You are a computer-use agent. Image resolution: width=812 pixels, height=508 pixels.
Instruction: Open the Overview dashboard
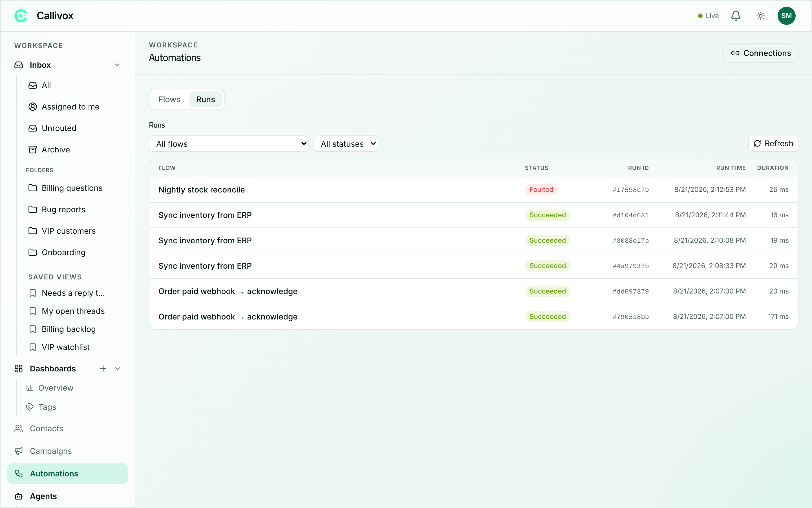[x=56, y=388]
